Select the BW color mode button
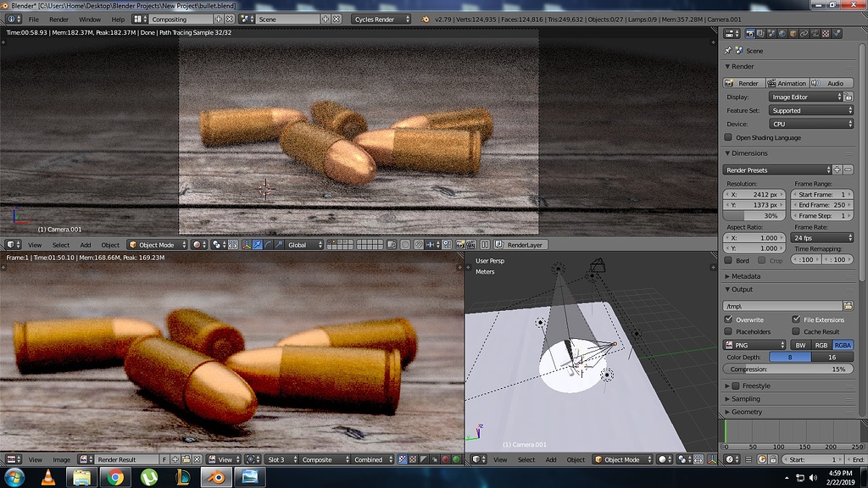Image resolution: width=868 pixels, height=488 pixels. pyautogui.click(x=800, y=345)
